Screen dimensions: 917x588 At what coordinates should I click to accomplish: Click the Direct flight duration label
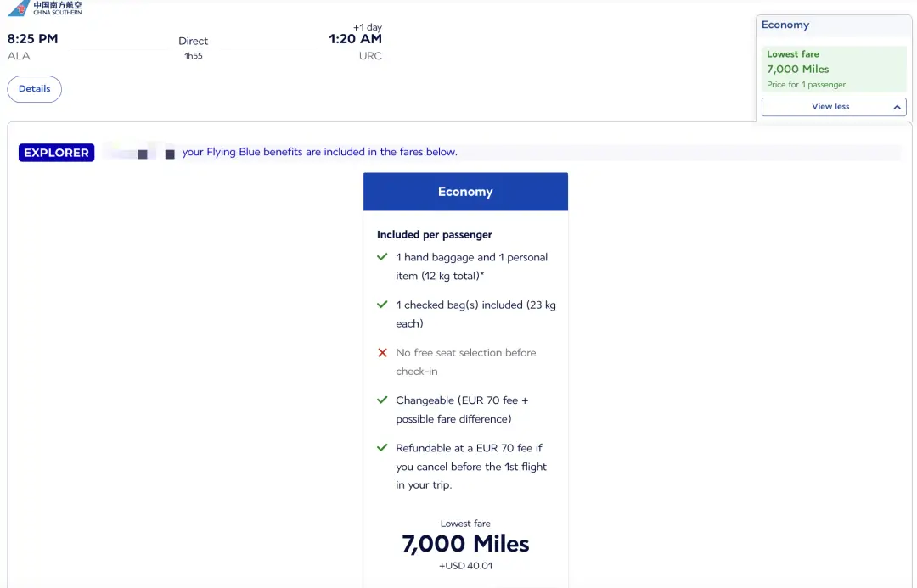tap(193, 42)
